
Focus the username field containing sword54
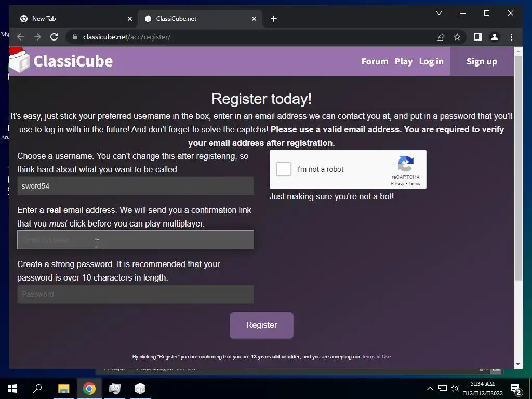click(x=136, y=186)
